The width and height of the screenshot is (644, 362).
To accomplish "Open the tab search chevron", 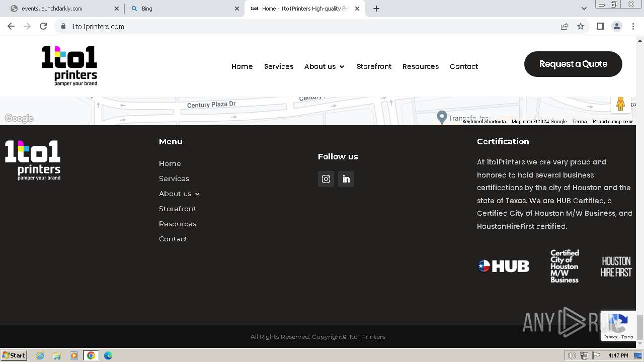I will (x=584, y=9).
